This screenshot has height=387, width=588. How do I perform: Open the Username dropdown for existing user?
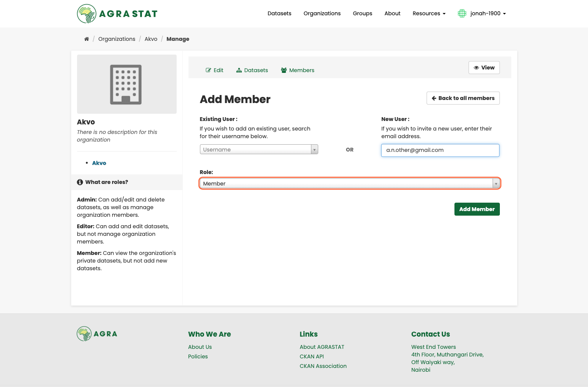(259, 149)
